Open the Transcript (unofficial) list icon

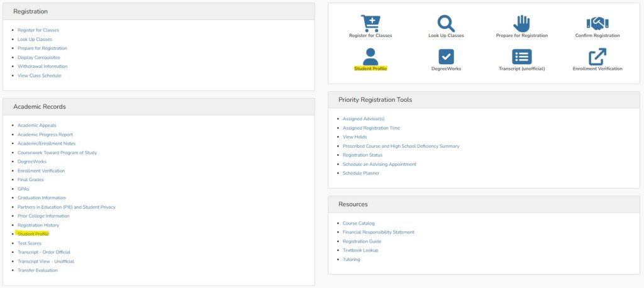tap(521, 57)
